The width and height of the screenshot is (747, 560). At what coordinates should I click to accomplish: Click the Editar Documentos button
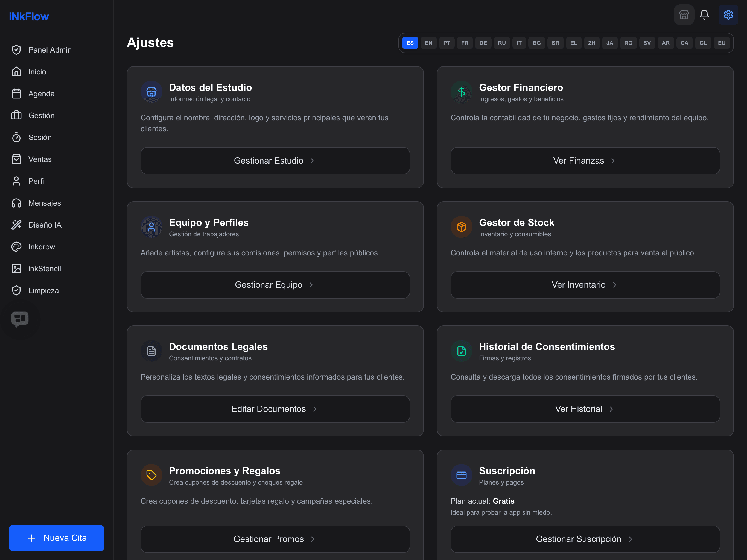click(275, 409)
